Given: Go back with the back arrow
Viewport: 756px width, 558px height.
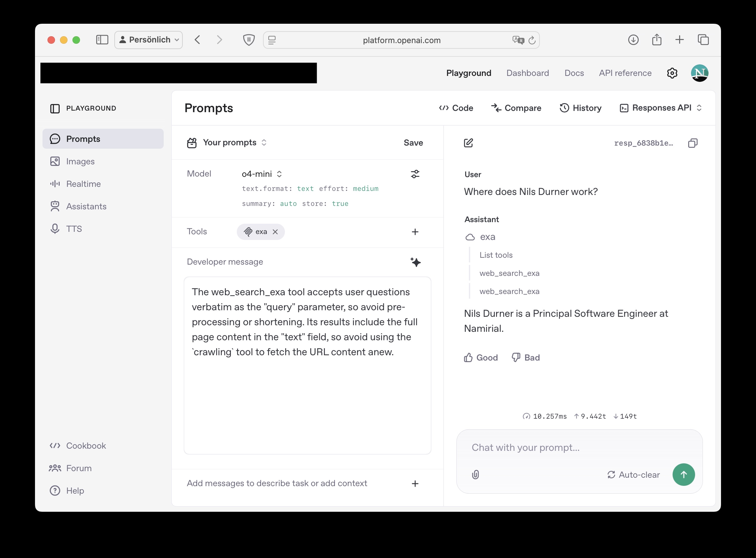Looking at the screenshot, I should pyautogui.click(x=197, y=40).
